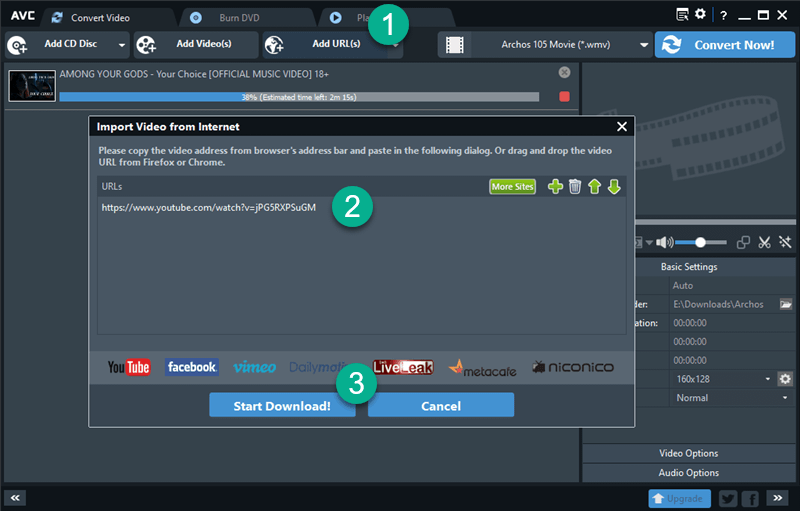The image size is (800, 511).
Task: Move URL down with green down arrow
Action: coord(614,187)
